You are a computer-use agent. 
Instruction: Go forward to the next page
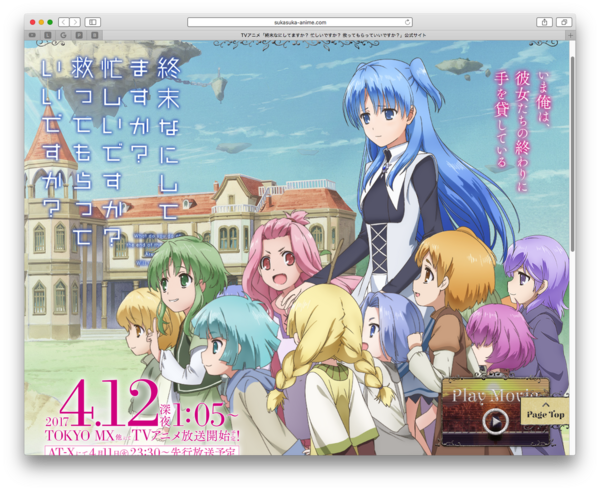click(x=75, y=22)
